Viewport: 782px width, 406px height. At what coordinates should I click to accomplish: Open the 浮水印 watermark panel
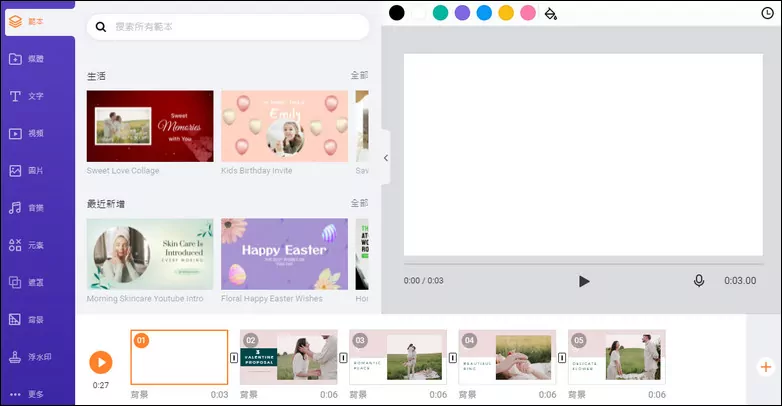30,357
